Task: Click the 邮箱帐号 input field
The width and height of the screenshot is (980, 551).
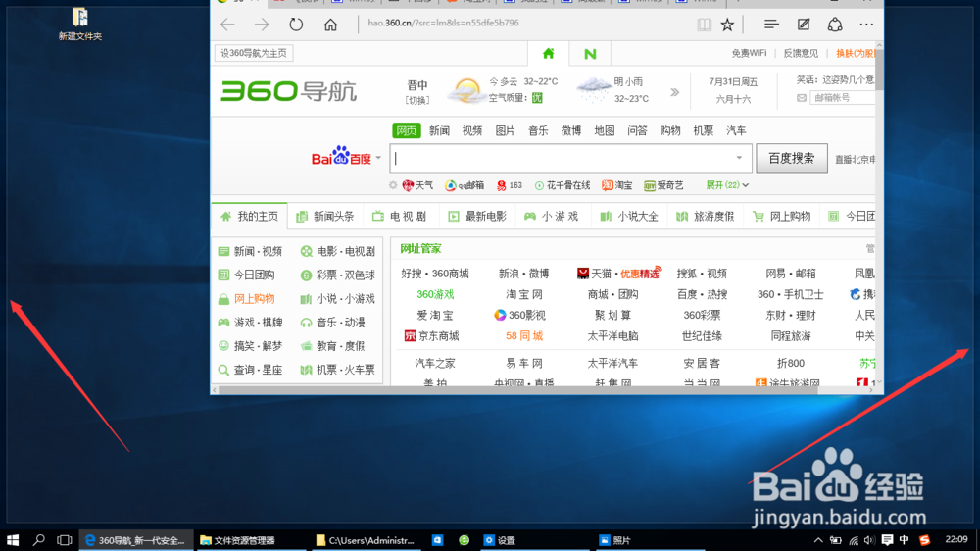Action: pyautogui.click(x=842, y=98)
